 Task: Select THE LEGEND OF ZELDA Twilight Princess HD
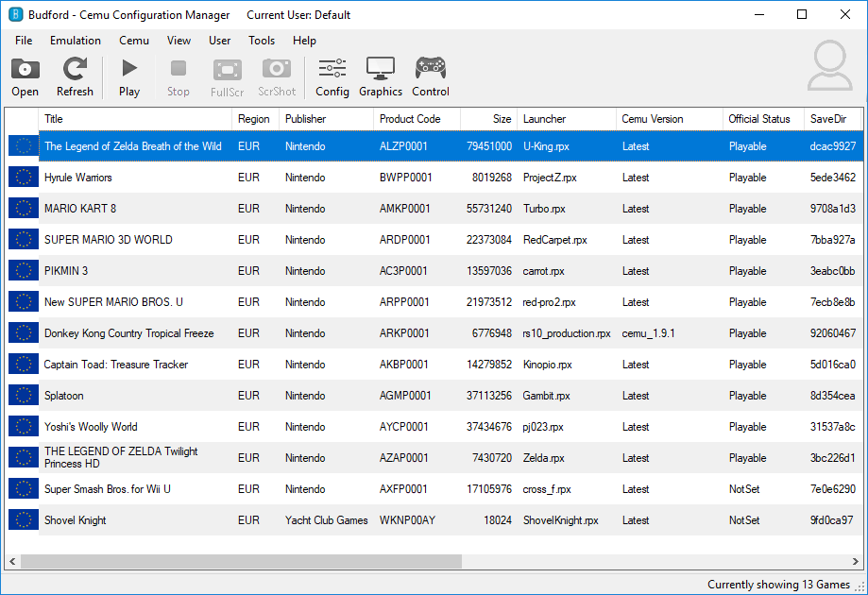point(121,457)
